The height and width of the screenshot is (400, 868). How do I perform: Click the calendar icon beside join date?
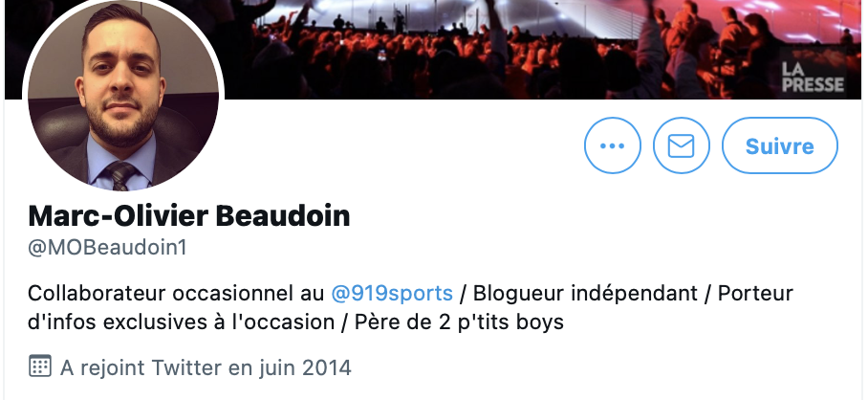(x=40, y=367)
